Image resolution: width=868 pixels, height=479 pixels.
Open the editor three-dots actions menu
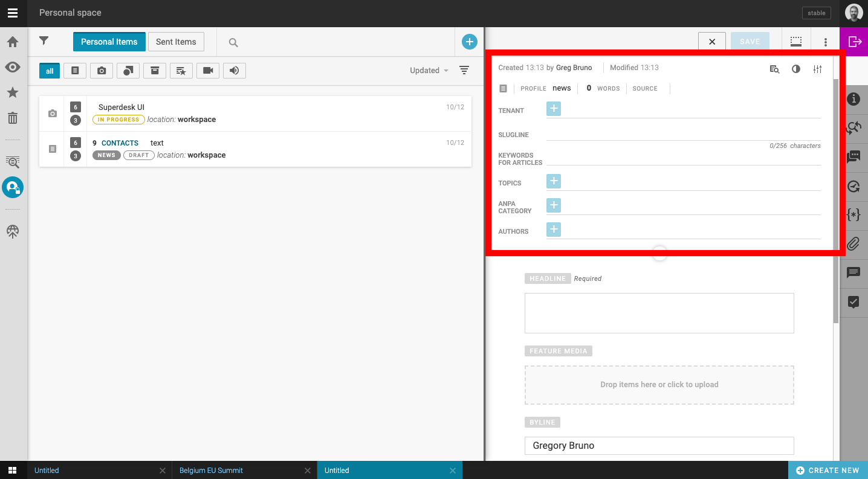click(826, 42)
